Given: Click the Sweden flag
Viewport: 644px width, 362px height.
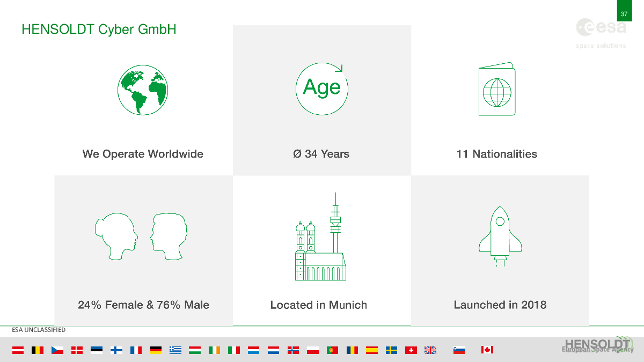Looking at the screenshot, I should pos(391,350).
